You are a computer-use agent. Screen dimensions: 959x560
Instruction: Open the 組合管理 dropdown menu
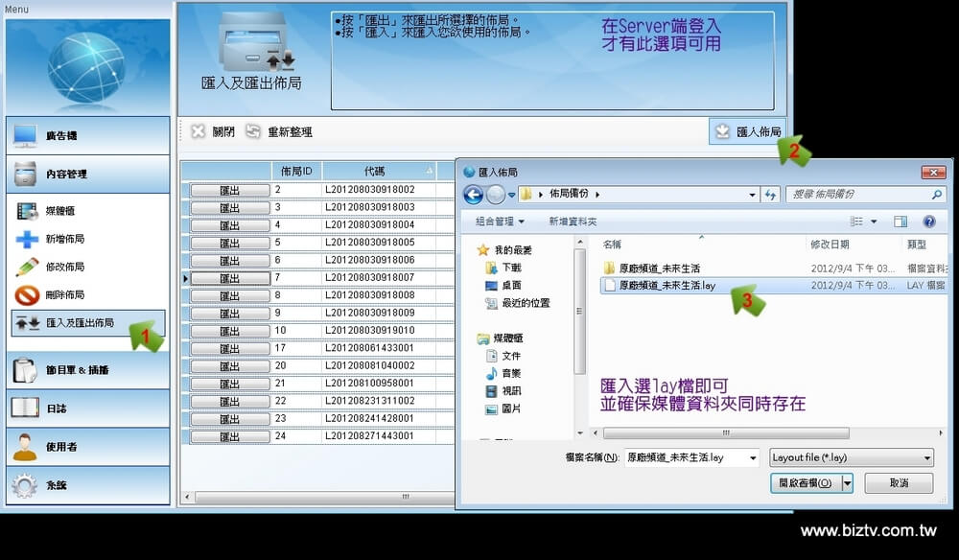(500, 222)
